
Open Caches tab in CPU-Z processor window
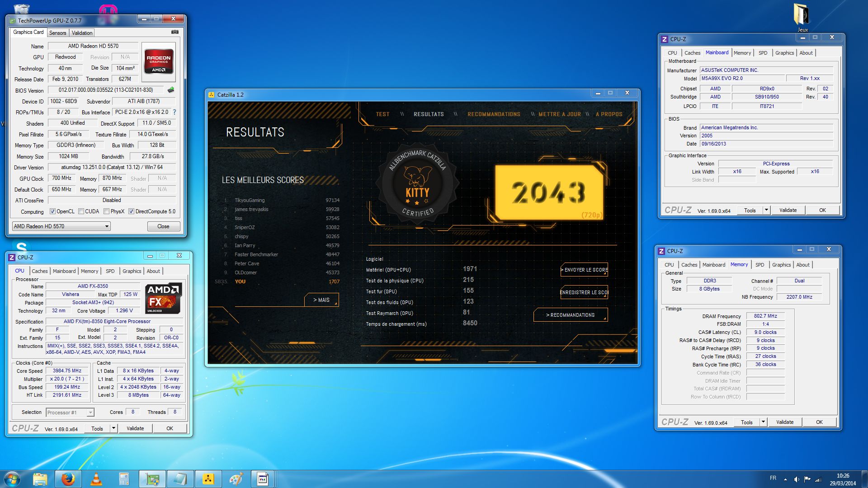click(x=40, y=271)
